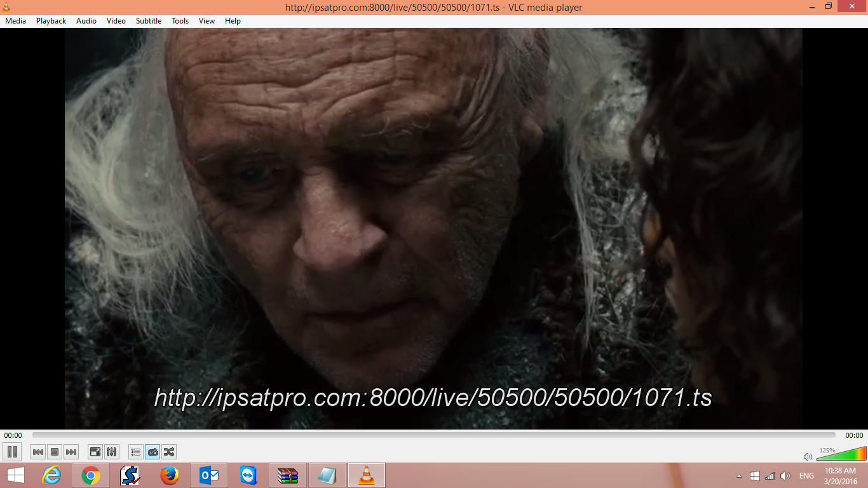The height and width of the screenshot is (488, 868).
Task: Switch to WinRAR in taskbar
Action: [x=288, y=475]
